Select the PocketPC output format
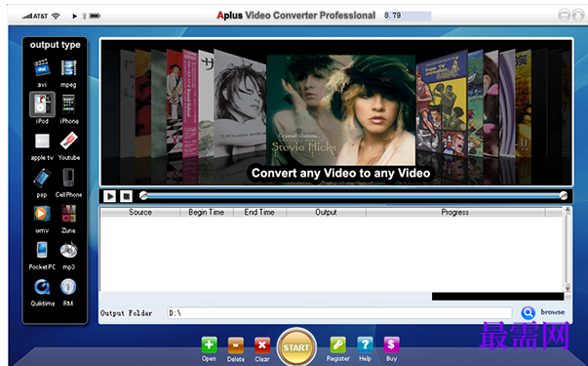Screen dimensions: 588x366 click(x=42, y=250)
